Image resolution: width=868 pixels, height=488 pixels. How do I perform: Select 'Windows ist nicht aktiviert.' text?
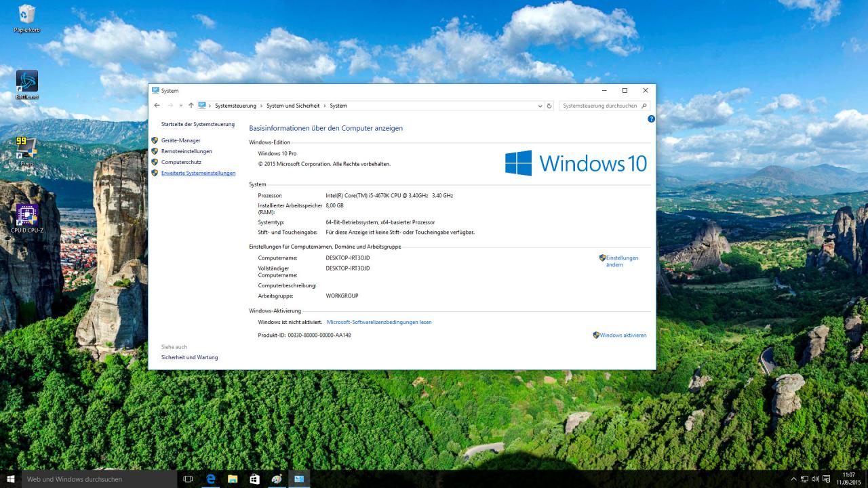290,322
